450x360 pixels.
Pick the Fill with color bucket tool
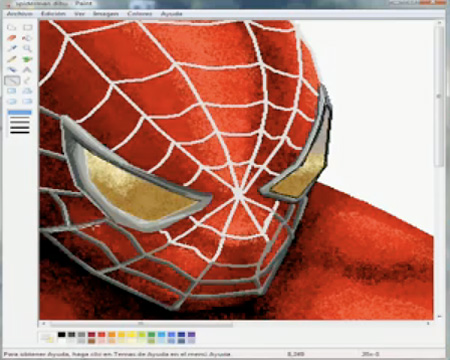click(27, 38)
